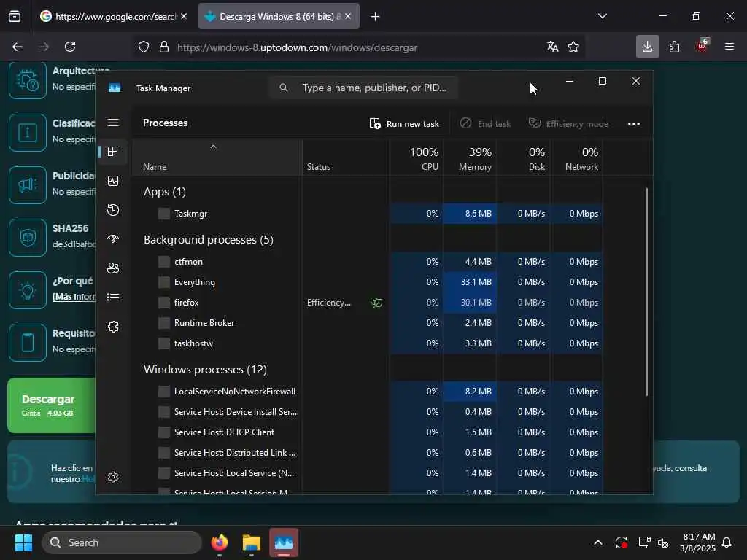Open Task Manager hamburger navigation menu
This screenshot has height=560, width=747.
click(113, 122)
